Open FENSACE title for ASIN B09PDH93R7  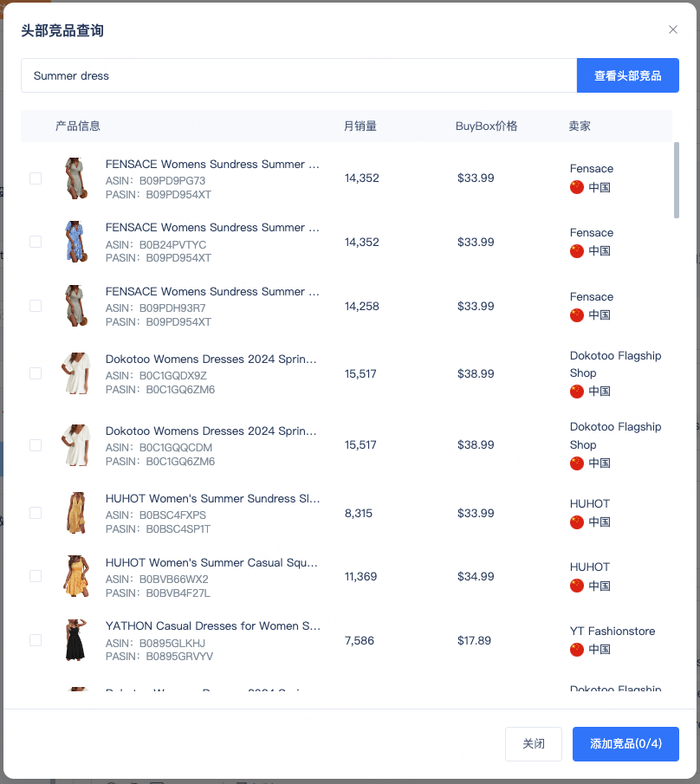212,291
